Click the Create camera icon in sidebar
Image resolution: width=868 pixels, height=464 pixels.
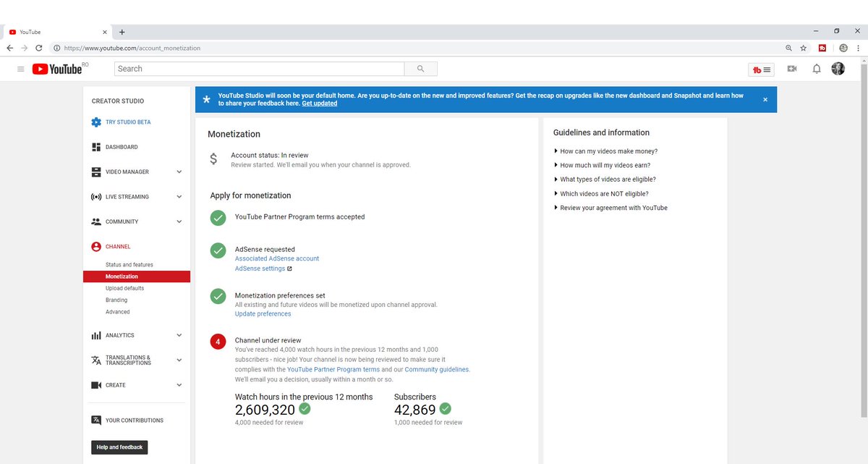pos(96,385)
